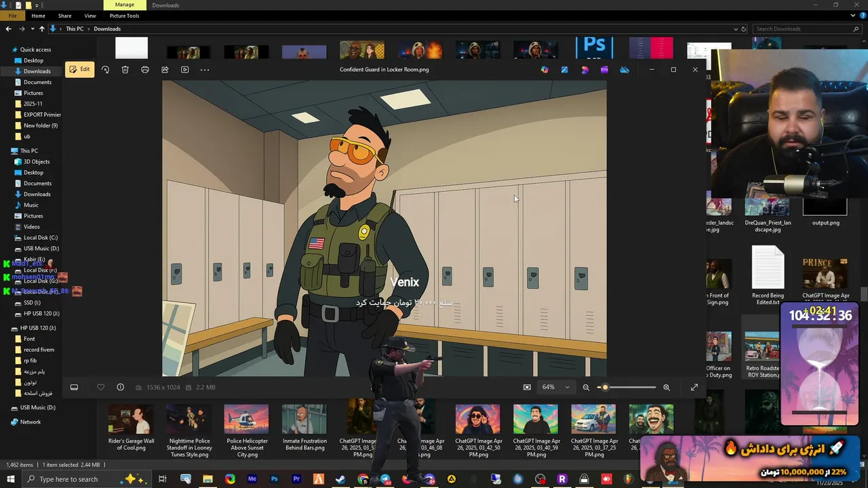Select Record Being Edited.txt file
Image resolution: width=868 pixels, height=488 pixels.
768,275
